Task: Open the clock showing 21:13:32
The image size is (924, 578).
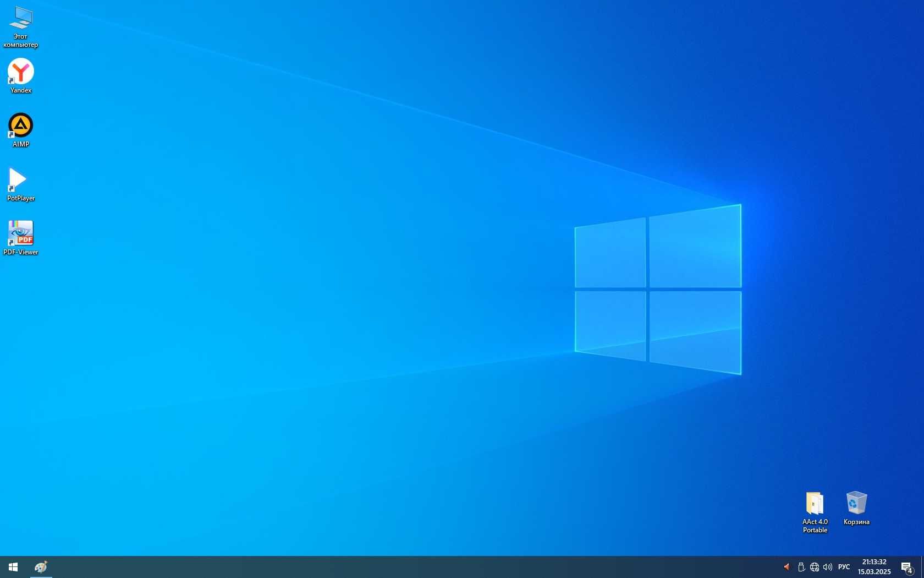Action: [x=874, y=567]
